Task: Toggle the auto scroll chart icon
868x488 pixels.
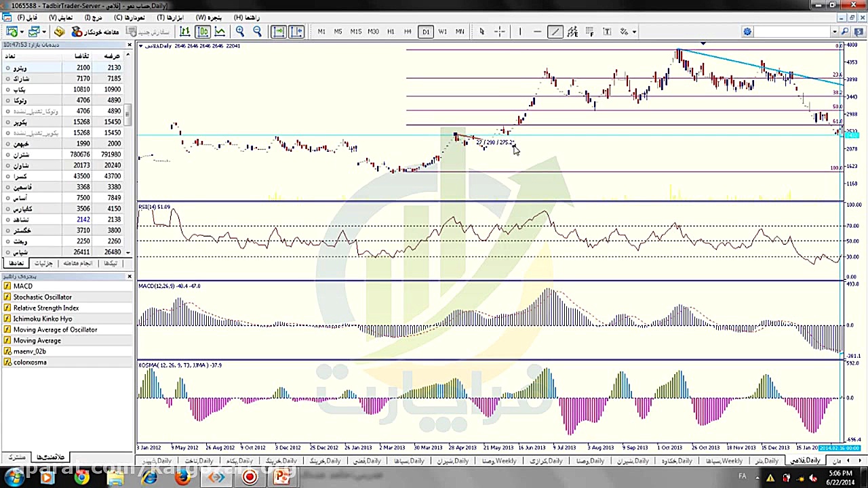Action: [279, 31]
